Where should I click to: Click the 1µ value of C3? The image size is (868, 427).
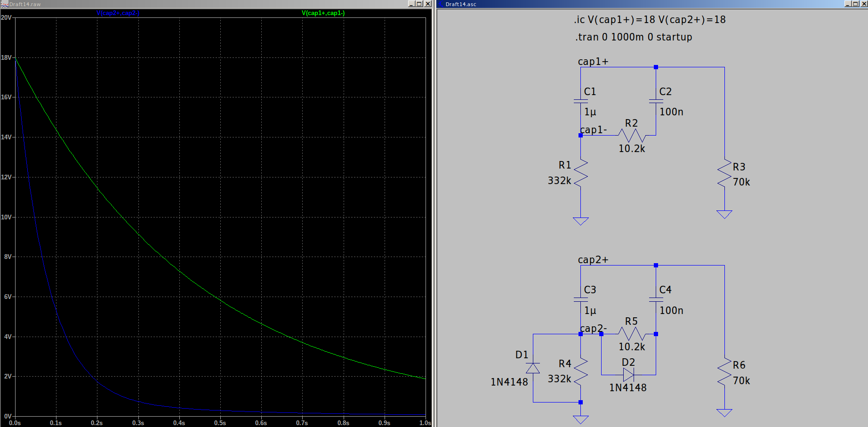pyautogui.click(x=590, y=311)
